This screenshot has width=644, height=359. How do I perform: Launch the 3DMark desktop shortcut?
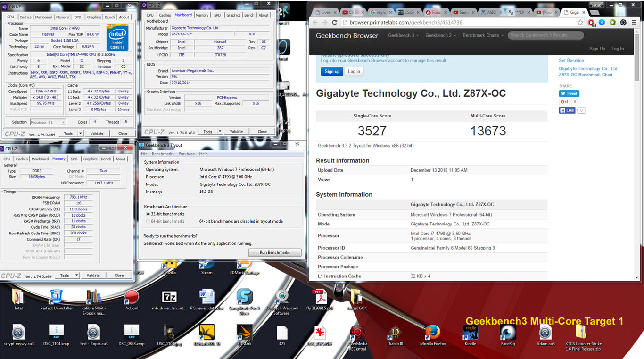click(x=244, y=335)
